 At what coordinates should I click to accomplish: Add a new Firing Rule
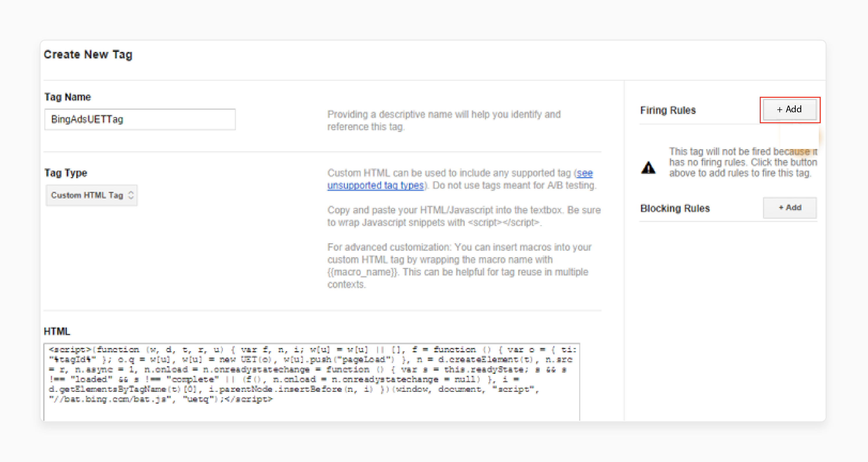pos(790,109)
